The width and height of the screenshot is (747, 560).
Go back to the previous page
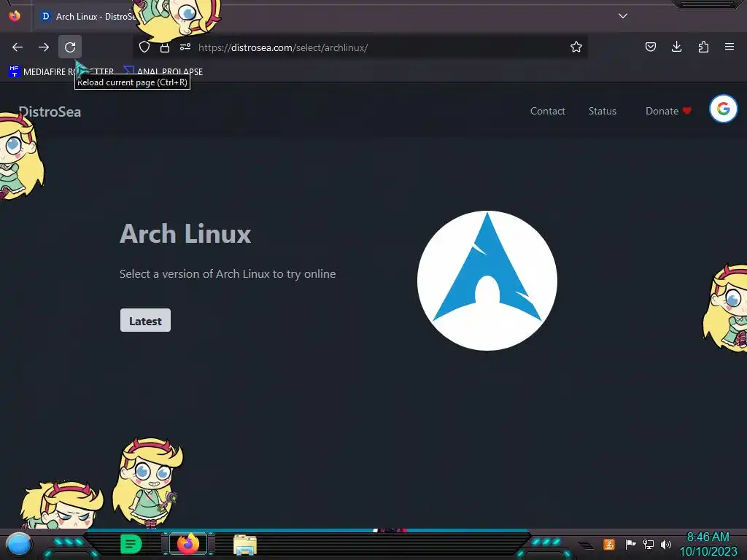point(18,47)
